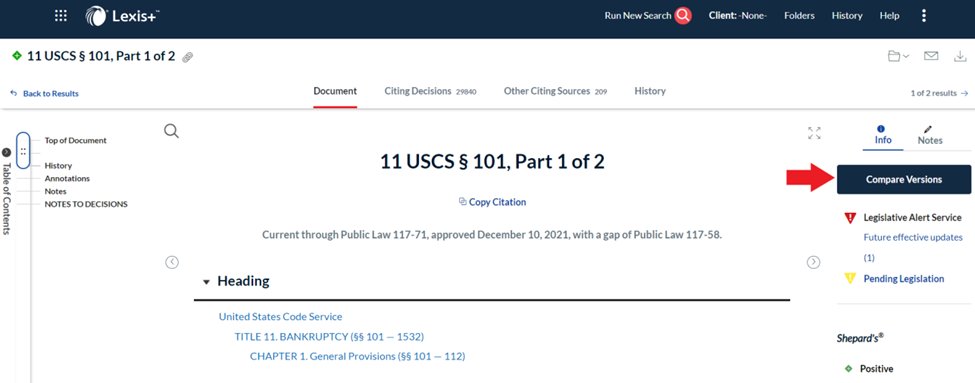Jump to Top of Document
975x383 pixels.
(75, 141)
